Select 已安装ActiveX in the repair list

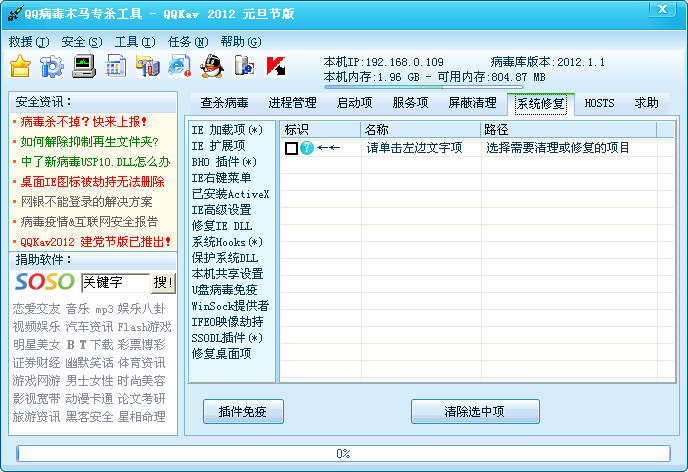pos(230,194)
